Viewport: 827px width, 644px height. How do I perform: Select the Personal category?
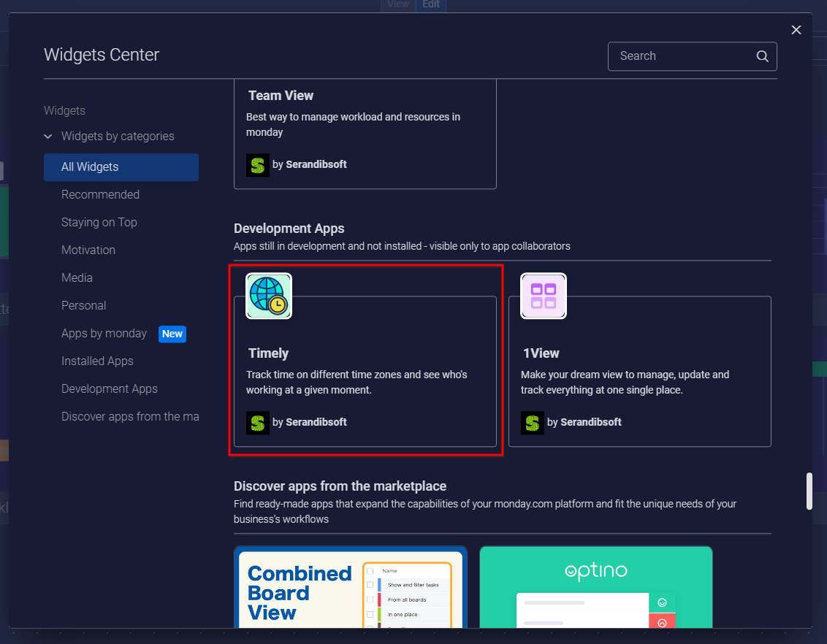(x=83, y=306)
